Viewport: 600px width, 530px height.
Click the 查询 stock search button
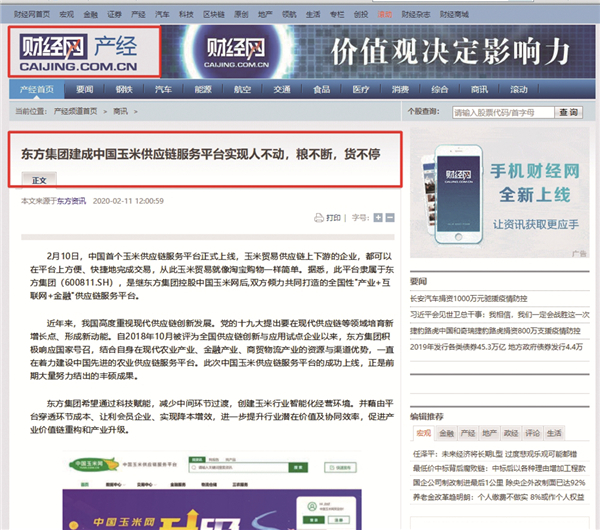pyautogui.click(x=569, y=113)
